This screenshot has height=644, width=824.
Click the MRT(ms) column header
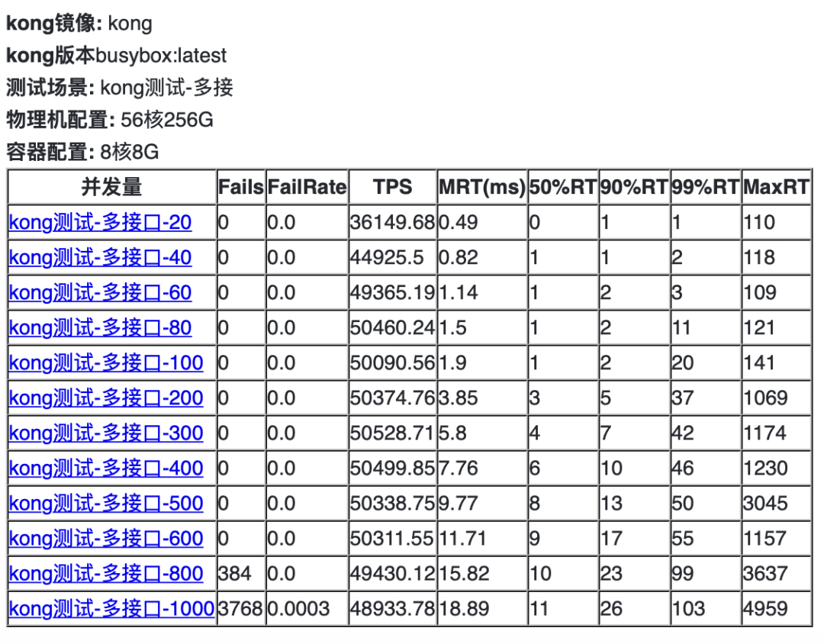click(x=482, y=187)
